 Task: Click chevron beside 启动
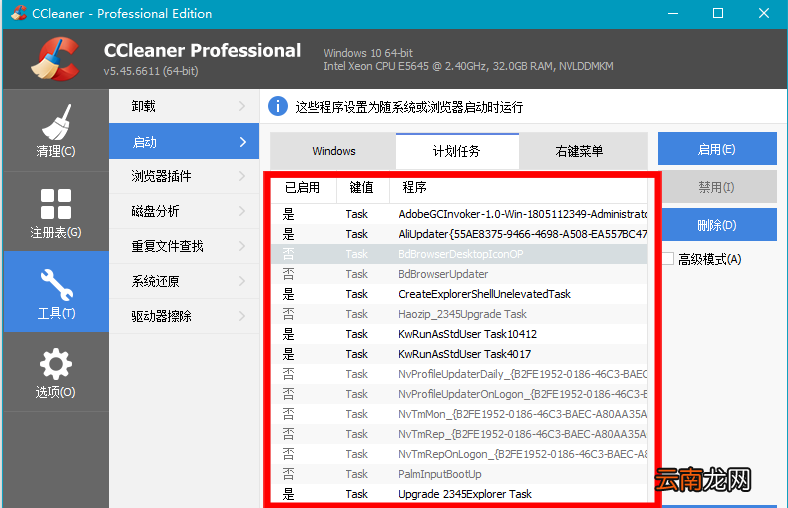point(243,142)
